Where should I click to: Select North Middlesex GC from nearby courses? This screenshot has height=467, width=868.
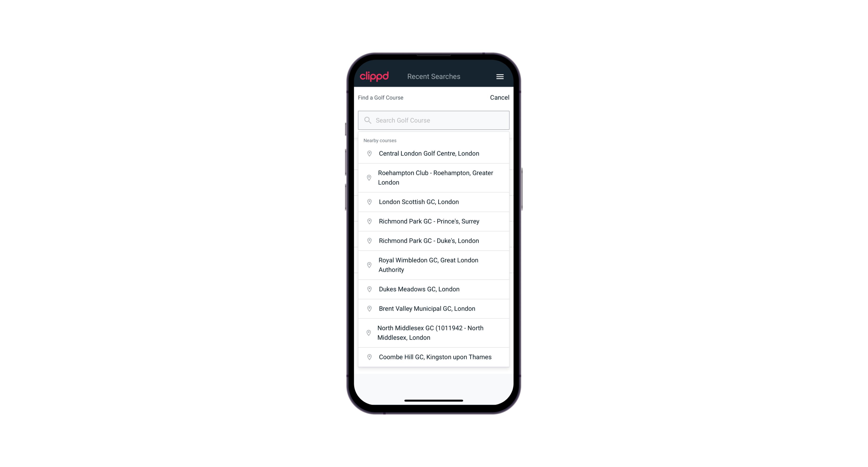click(434, 333)
